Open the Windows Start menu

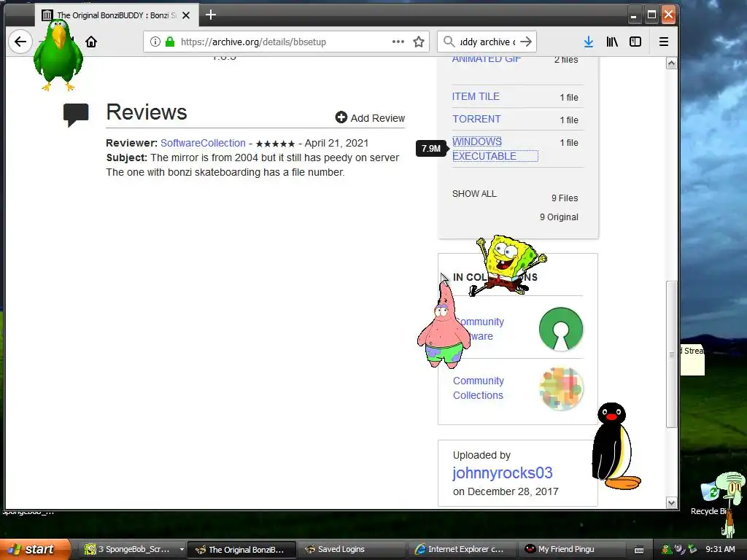[34, 549]
